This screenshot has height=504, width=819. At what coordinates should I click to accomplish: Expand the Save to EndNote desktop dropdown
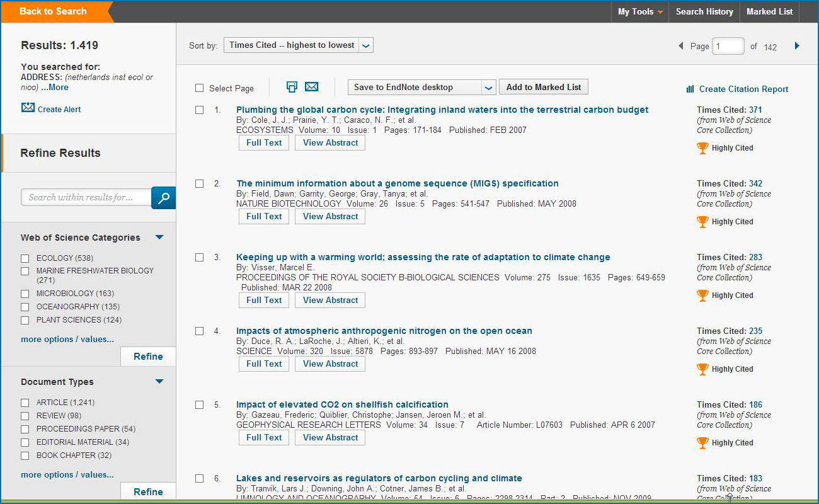pos(488,88)
